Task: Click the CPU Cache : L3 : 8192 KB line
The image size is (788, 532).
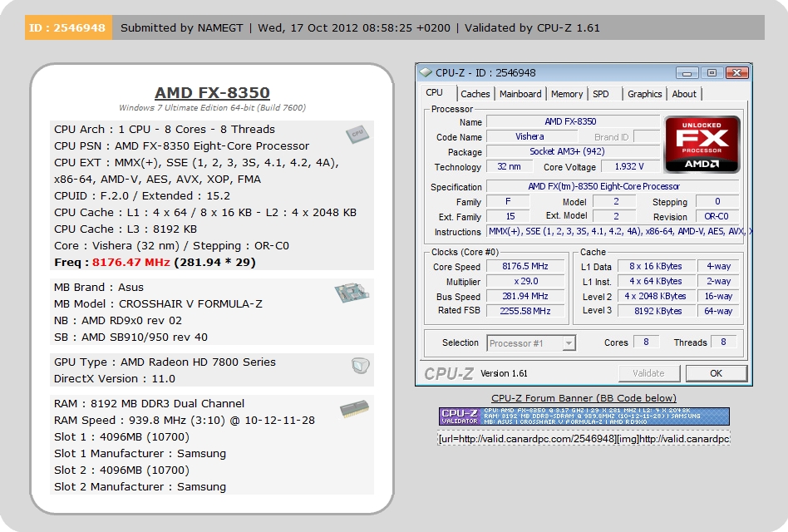Action: tap(126, 229)
